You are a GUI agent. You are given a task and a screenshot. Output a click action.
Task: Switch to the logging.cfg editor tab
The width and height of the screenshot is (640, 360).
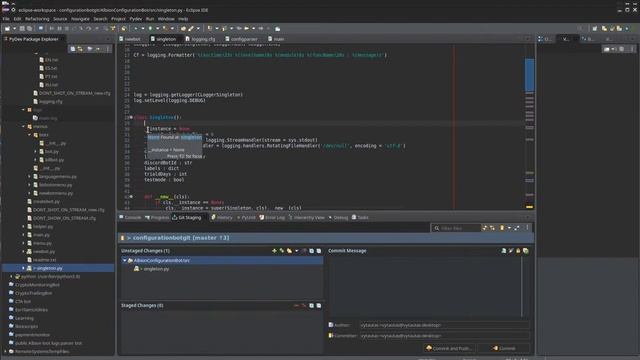[200, 39]
